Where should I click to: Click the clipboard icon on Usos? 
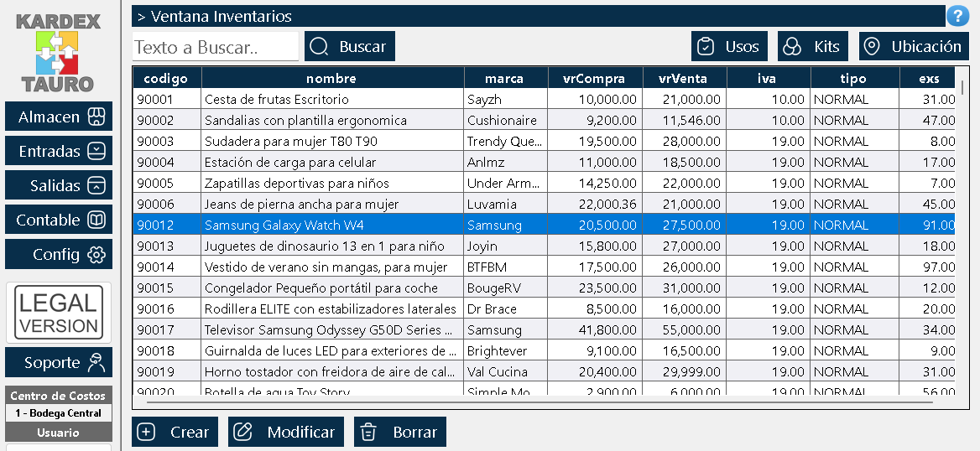pos(706,47)
